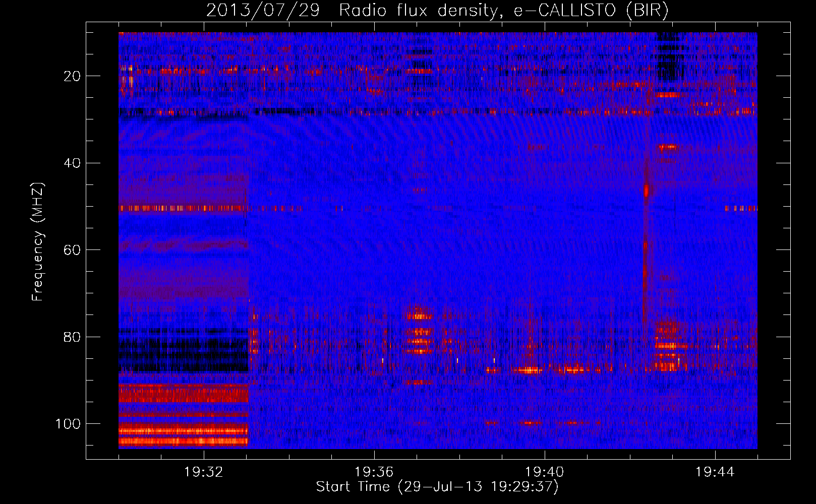Click the 40 frequency tick label
Image resolution: width=816 pixels, height=504 pixels.
[73, 163]
